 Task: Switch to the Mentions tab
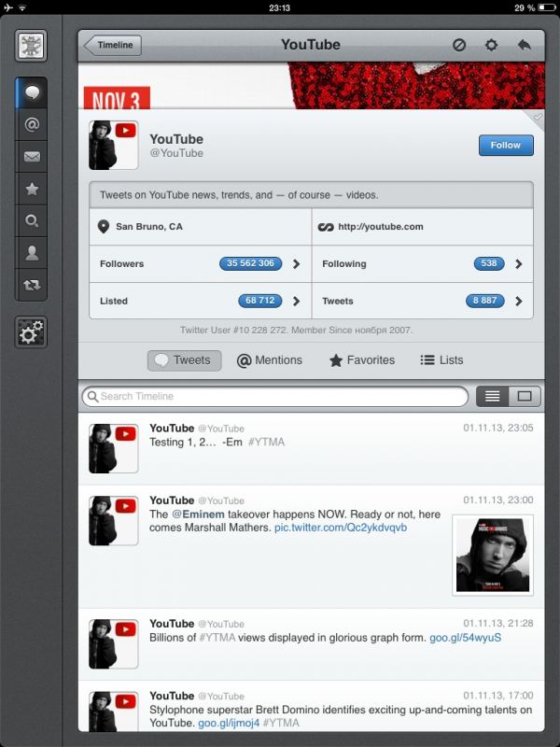pos(270,360)
